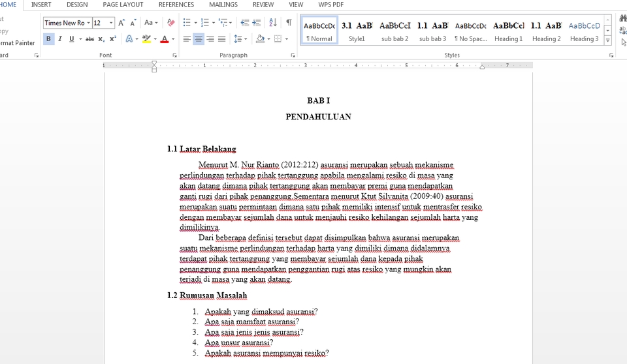Open Bullets dropdown arrow

[195, 23]
